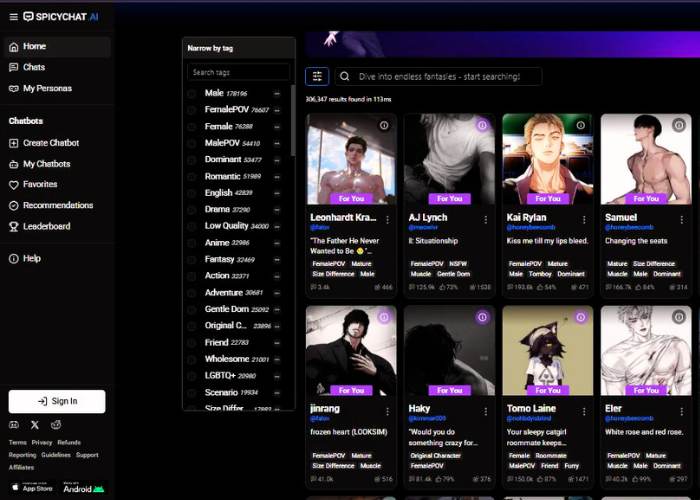Viewport: 700px width, 500px height.
Task: Check the Low Quality tag checkbox
Action: pyautogui.click(x=192, y=226)
